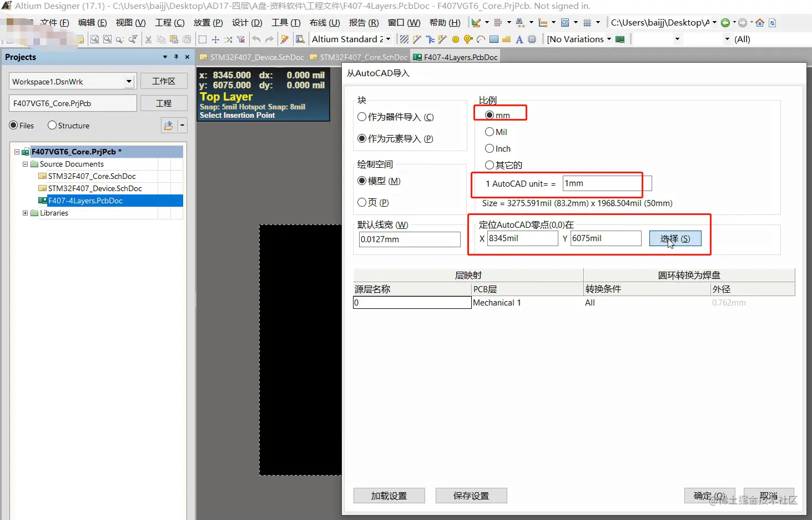Select 页 drawing space radio option
This screenshot has width=812, height=520.
(362, 202)
